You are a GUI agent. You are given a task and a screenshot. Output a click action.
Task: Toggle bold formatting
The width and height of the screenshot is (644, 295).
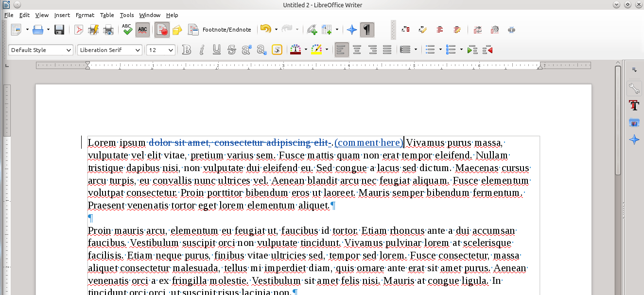pos(187,50)
